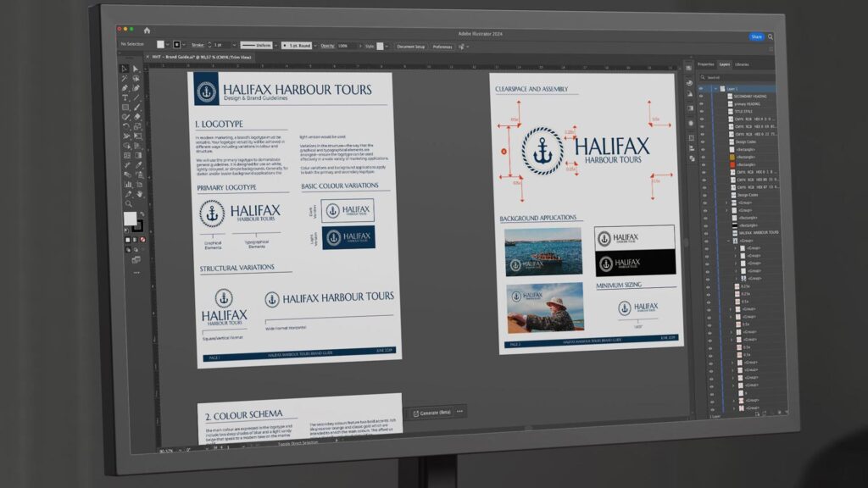Select the Layer 1 row
The height and width of the screenshot is (488, 868).
[x=739, y=88]
